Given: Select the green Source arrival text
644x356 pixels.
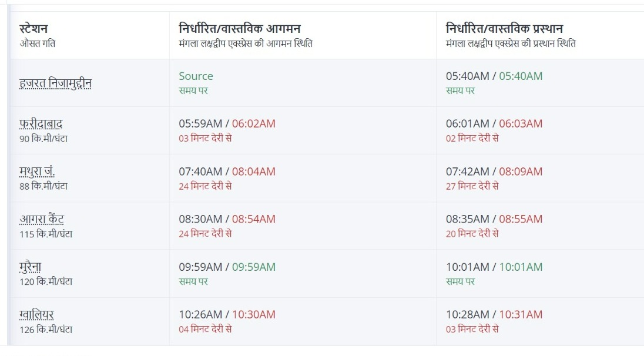Looking at the screenshot, I should coord(196,76).
